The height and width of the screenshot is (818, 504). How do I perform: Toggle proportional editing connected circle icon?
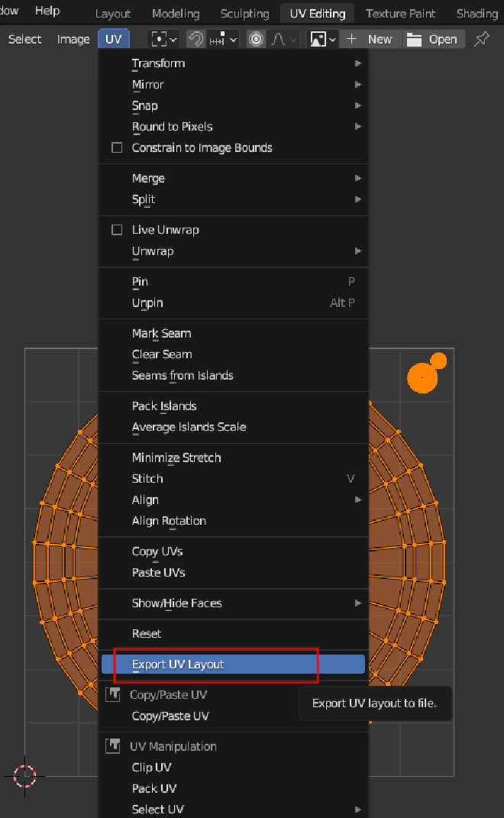coord(255,38)
